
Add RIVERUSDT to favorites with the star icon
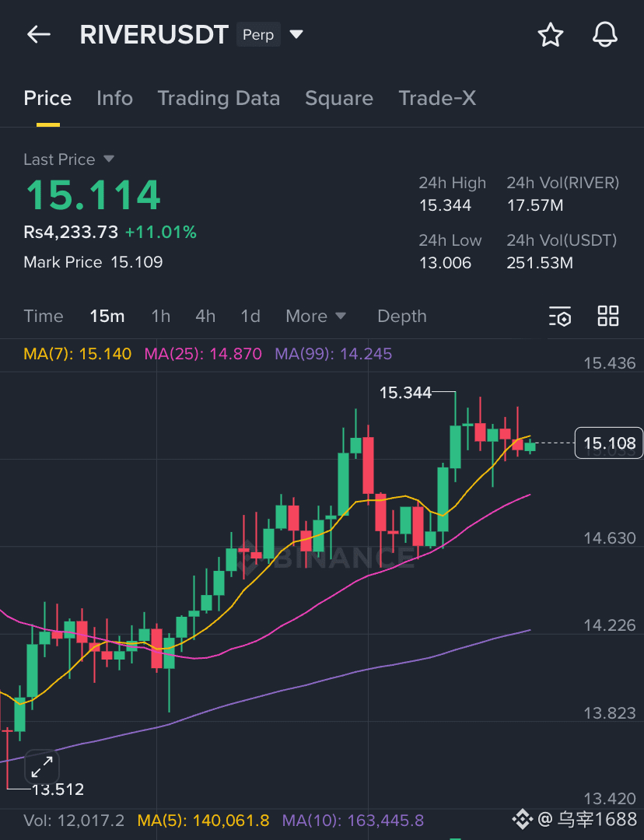550,35
